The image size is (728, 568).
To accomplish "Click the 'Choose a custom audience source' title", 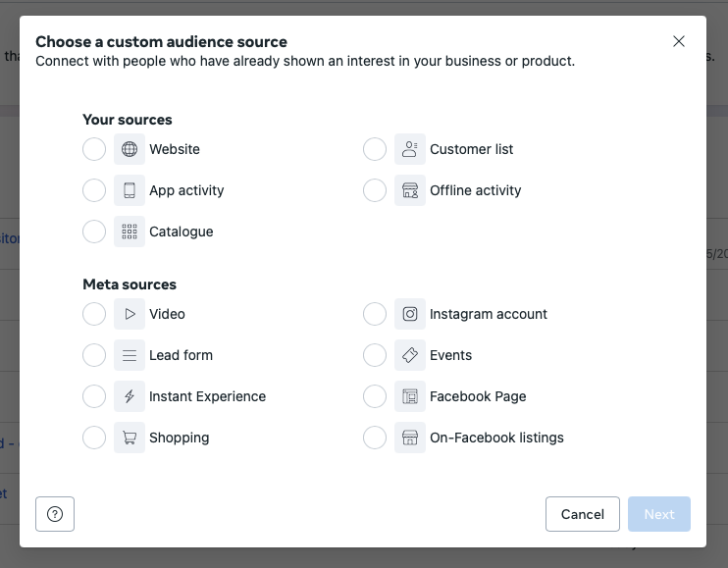I will pyautogui.click(x=162, y=42).
